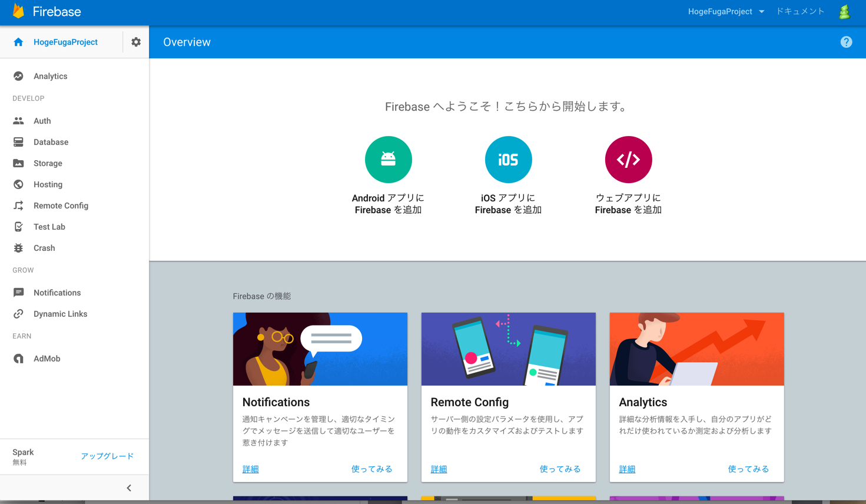Open the Storage panel
Viewport: 866px width, 504px height.
(48, 163)
